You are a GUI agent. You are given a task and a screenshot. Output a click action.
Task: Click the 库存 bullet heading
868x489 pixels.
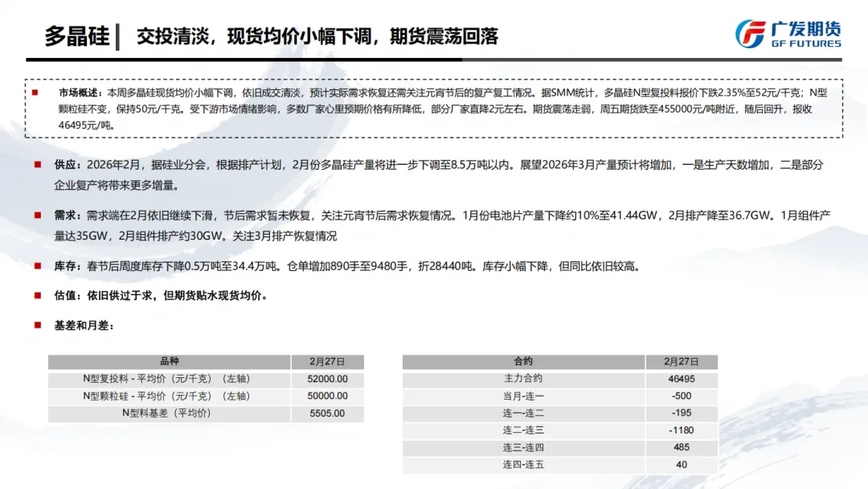(x=68, y=266)
